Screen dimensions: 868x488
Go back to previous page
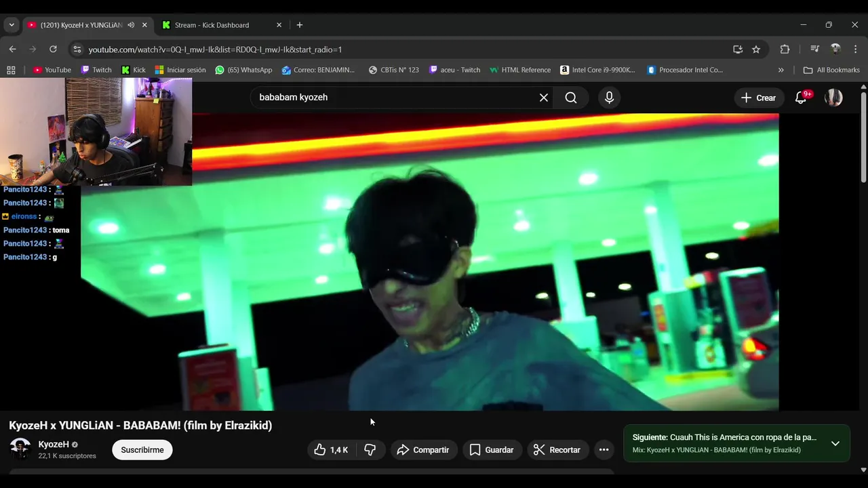pyautogui.click(x=12, y=49)
